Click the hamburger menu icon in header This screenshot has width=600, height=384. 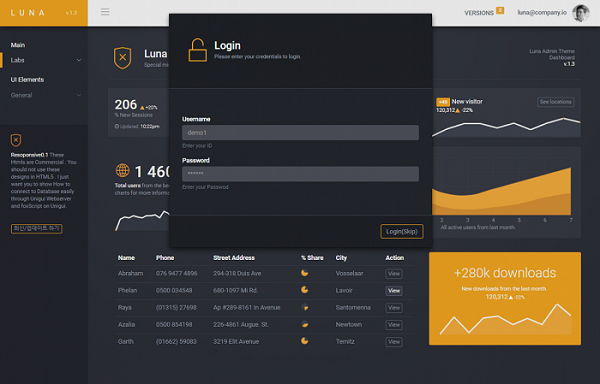(105, 12)
